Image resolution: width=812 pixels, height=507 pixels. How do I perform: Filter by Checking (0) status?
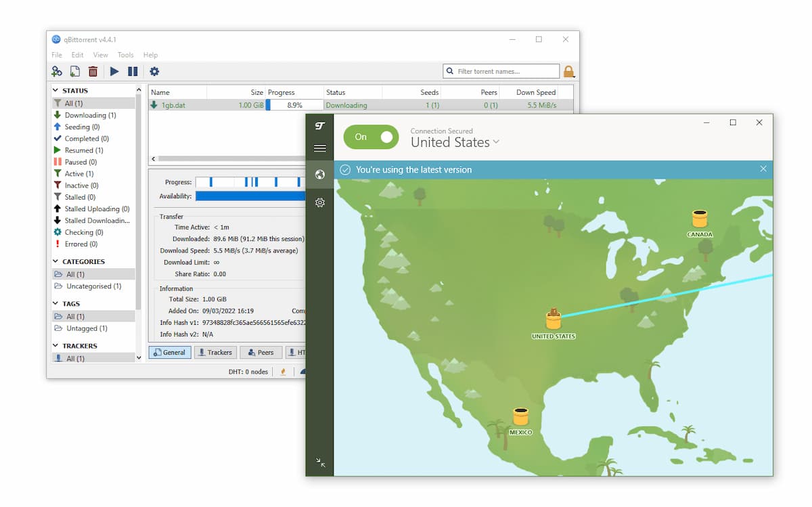[93, 232]
